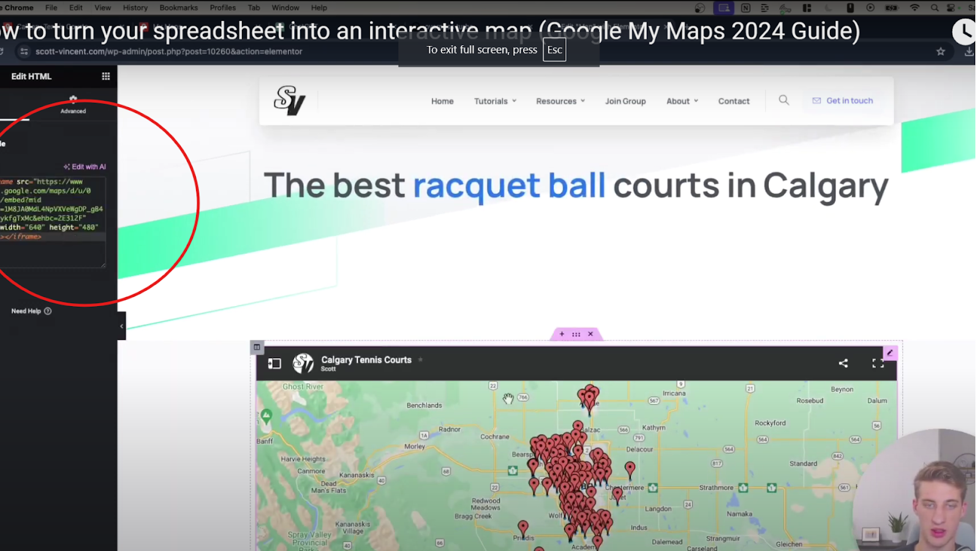The image size is (980, 551).
Task: Toggle the map legend sidebar icon
Action: click(274, 364)
